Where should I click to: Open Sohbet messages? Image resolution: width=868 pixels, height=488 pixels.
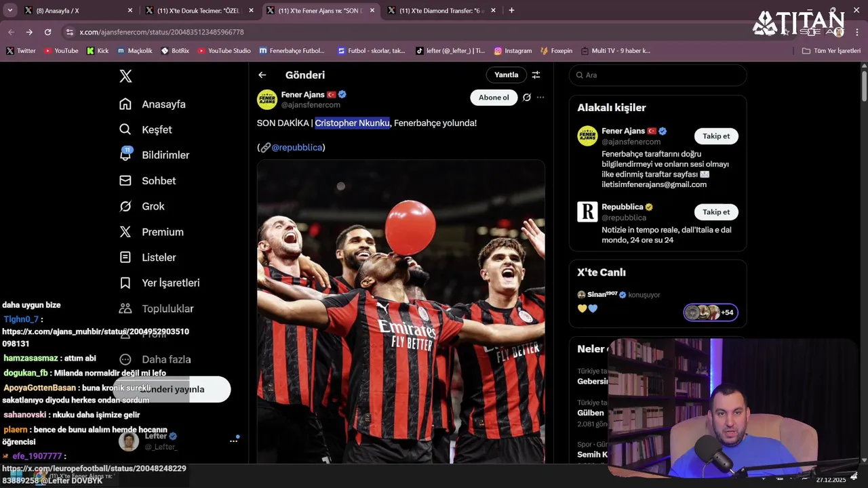point(148,181)
